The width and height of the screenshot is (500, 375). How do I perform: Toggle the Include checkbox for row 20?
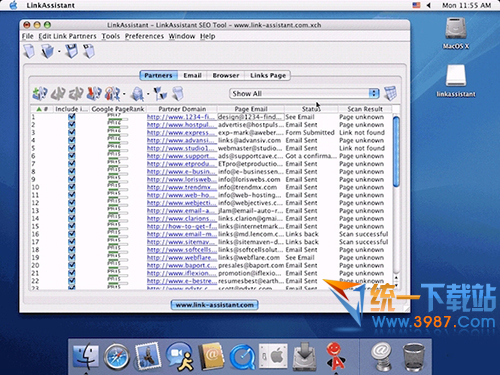(72, 265)
